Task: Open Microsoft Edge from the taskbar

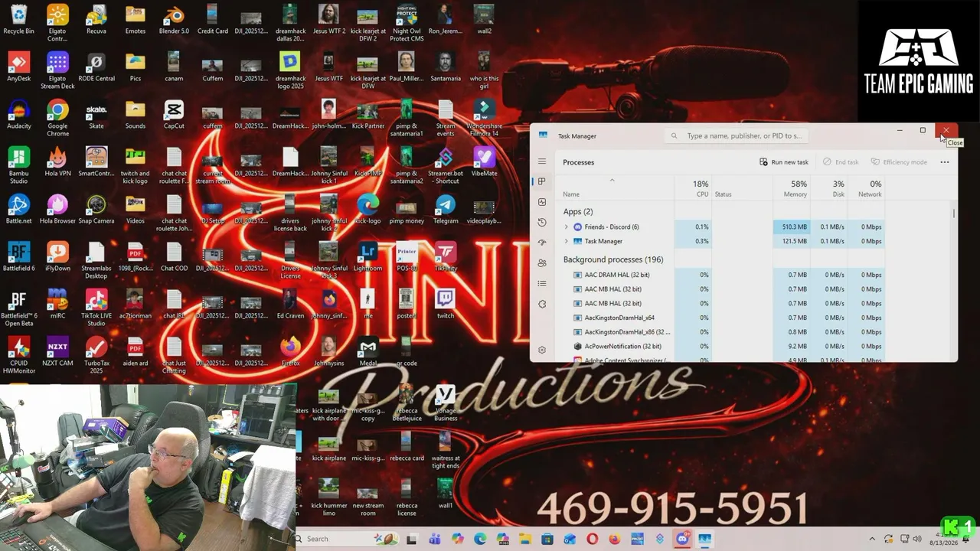Action: tap(480, 539)
